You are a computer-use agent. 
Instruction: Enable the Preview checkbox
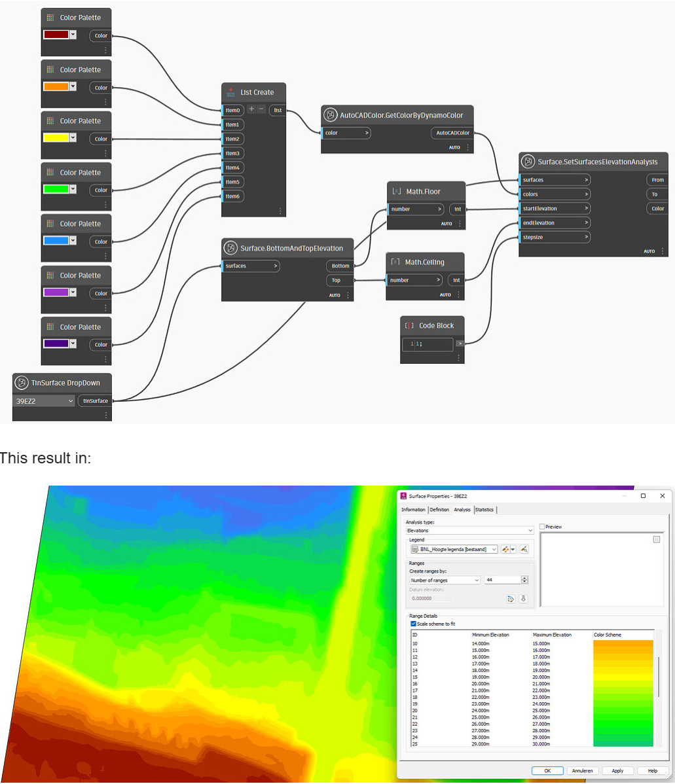(x=542, y=527)
